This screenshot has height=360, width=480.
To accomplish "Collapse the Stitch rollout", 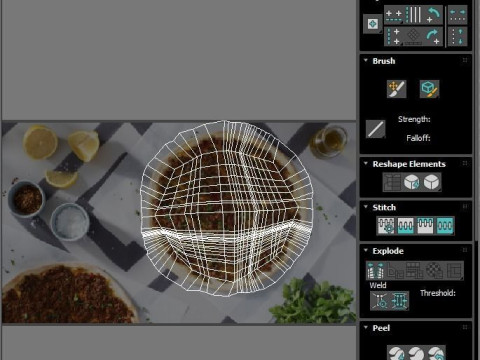I will [366, 207].
